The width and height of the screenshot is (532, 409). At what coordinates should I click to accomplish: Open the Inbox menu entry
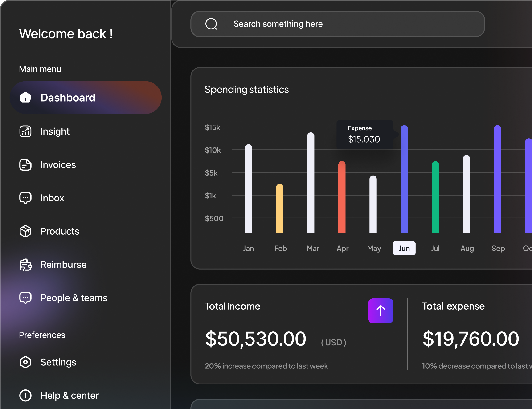point(52,198)
